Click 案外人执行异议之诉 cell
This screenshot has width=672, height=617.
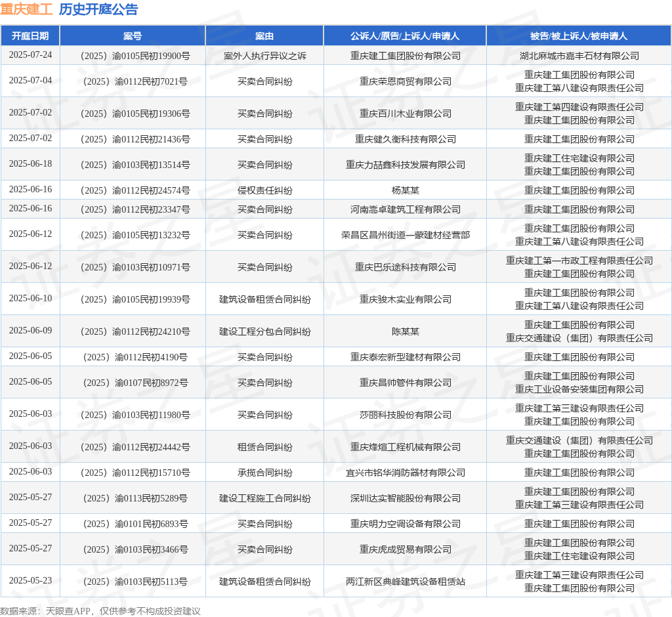pos(265,56)
